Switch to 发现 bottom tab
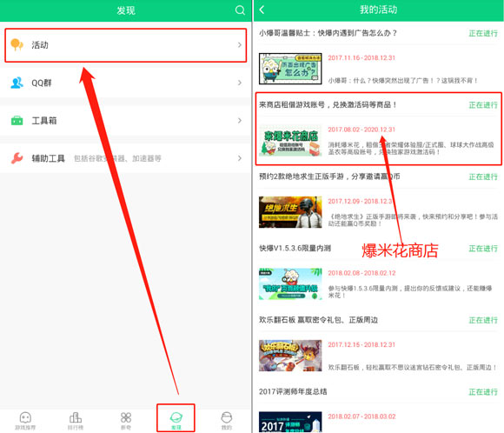 tap(176, 422)
